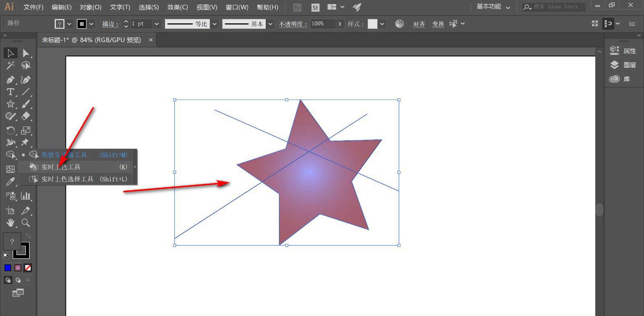This screenshot has width=644, height=316.
Task: Select the Magic Wand tool
Action: point(10,65)
